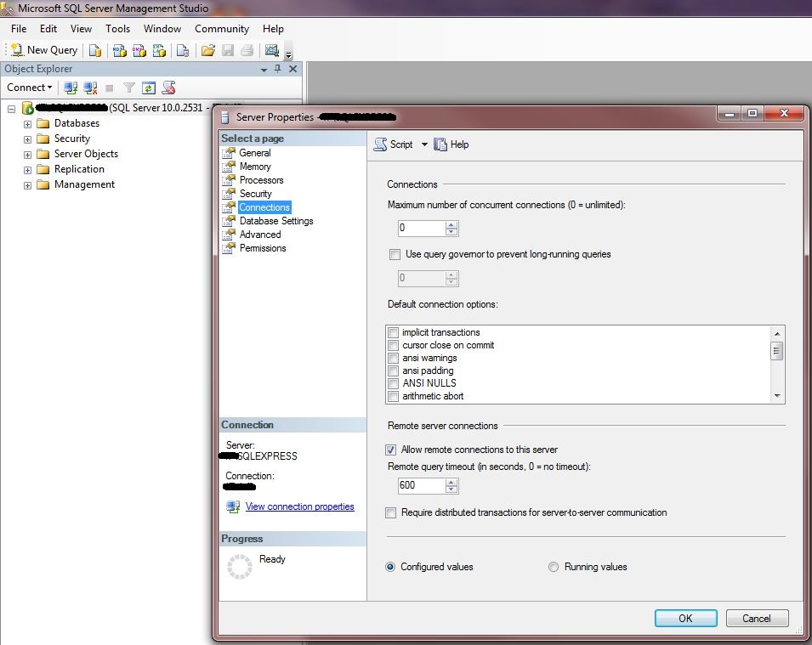The height and width of the screenshot is (645, 812).
Task: Check the ansi warnings option
Action: click(394, 358)
